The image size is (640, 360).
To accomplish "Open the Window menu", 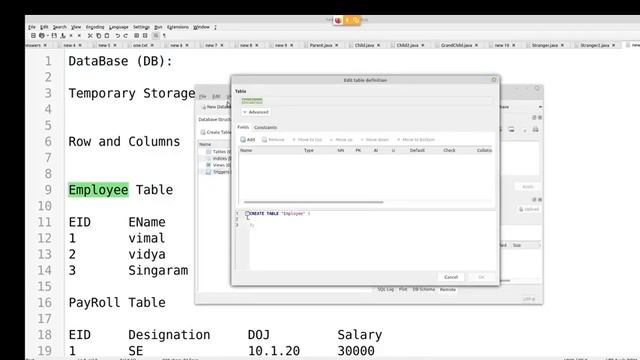I will [x=201, y=27].
